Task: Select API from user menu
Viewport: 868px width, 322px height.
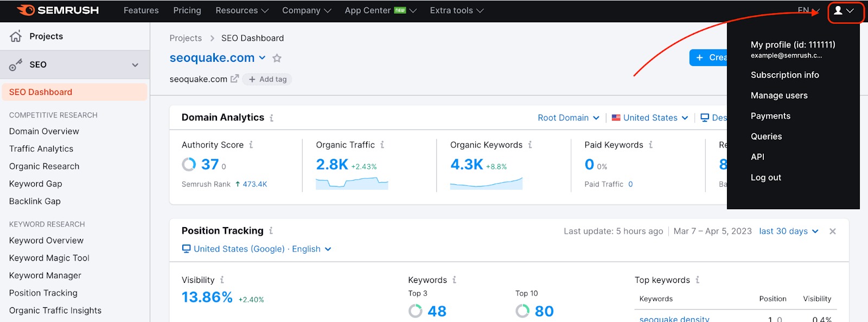Action: [757, 157]
